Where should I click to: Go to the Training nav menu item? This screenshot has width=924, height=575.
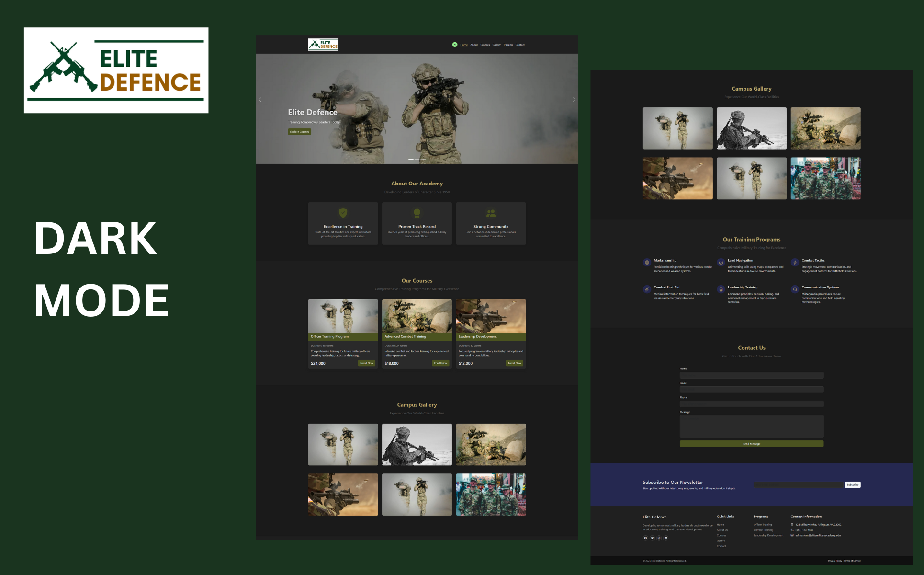[x=507, y=45]
